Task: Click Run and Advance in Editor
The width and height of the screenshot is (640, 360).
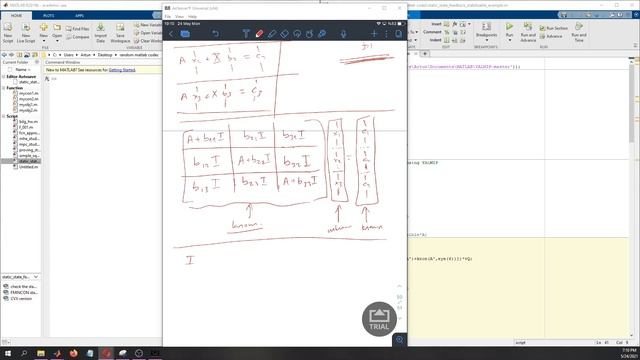Action: 528,33
